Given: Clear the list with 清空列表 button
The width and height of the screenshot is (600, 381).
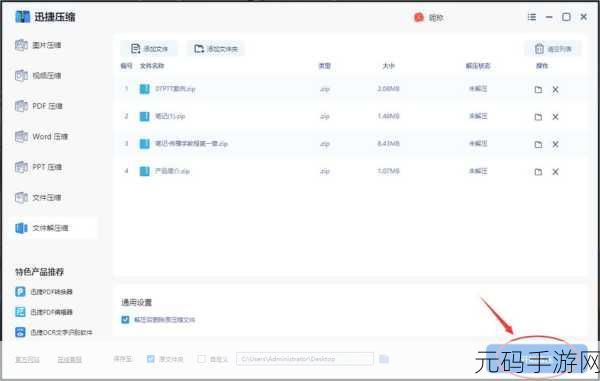Looking at the screenshot, I should tap(553, 49).
